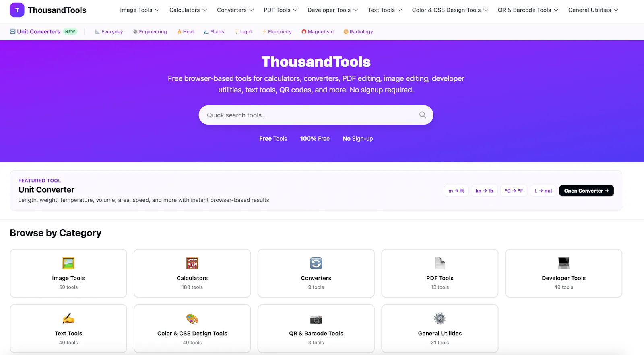Viewport: 644px width, 355px height.
Task: Click the Heat flame icon
Action: [179, 32]
